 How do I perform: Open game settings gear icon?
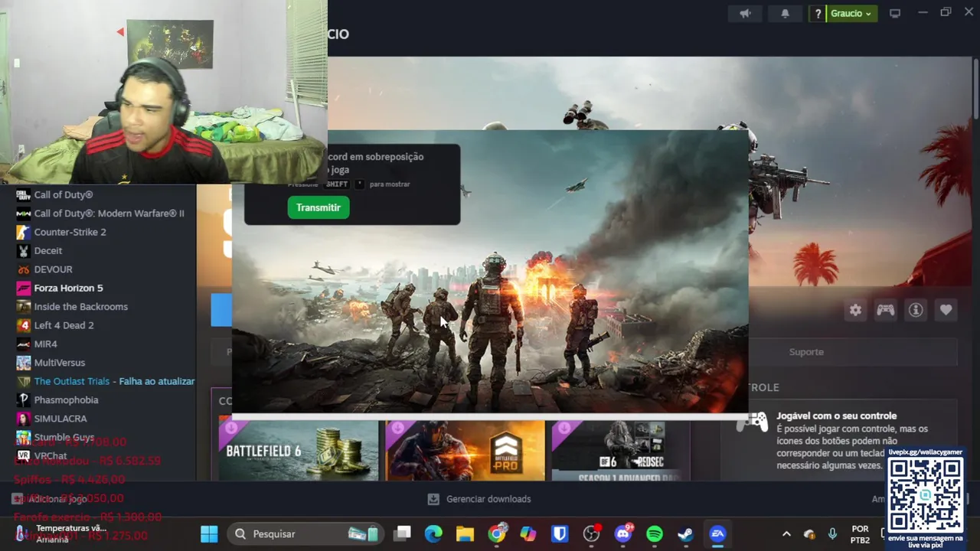point(855,310)
